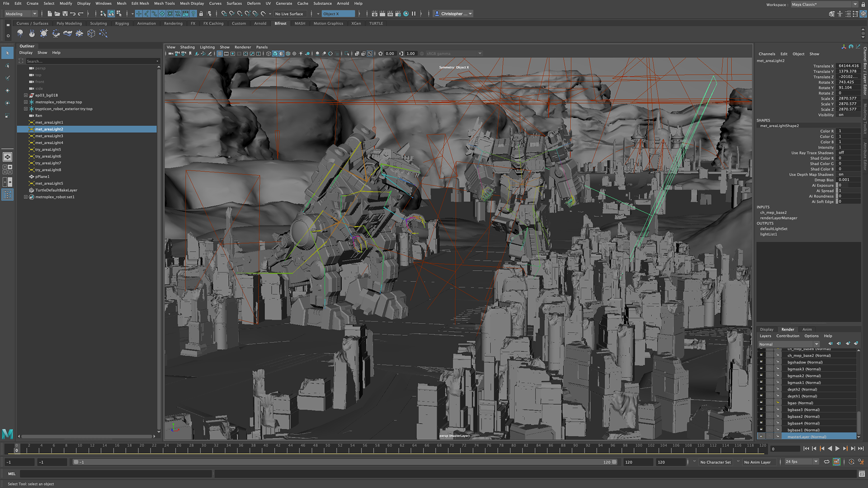Click the Bifrost liquid emitter shelf icon
Image resolution: width=868 pixels, height=488 pixels.
click(x=20, y=33)
